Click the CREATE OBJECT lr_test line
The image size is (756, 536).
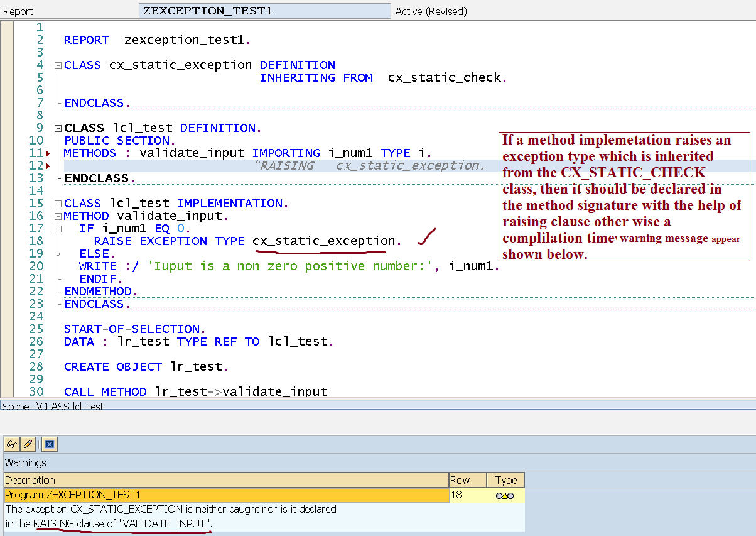pos(146,367)
